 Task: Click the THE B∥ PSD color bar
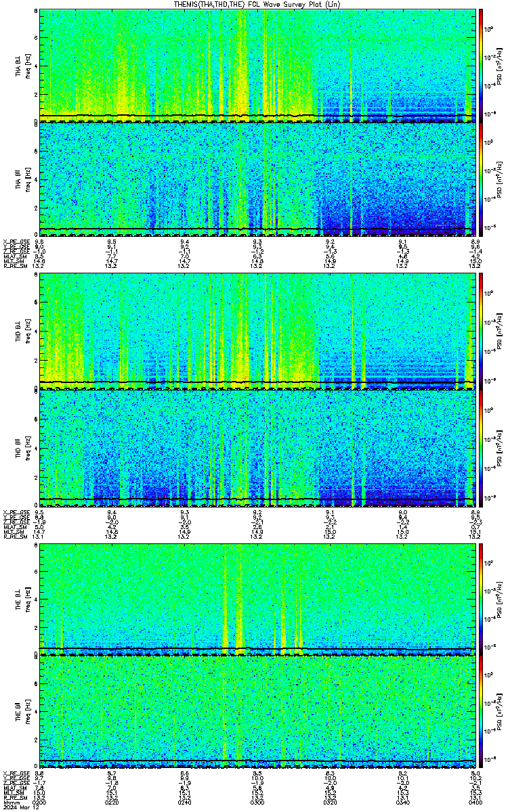481,711
